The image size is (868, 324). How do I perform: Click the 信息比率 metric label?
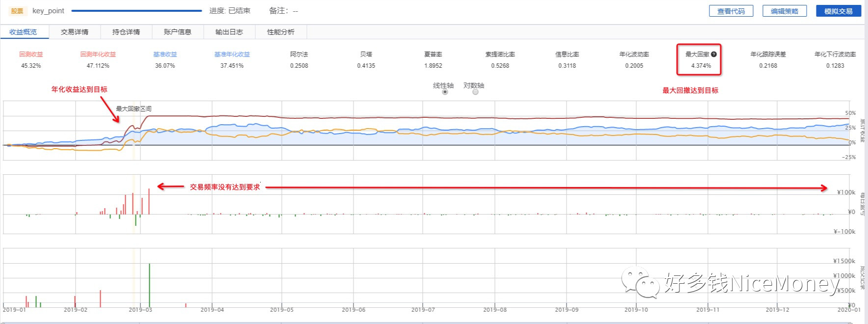coord(567,54)
